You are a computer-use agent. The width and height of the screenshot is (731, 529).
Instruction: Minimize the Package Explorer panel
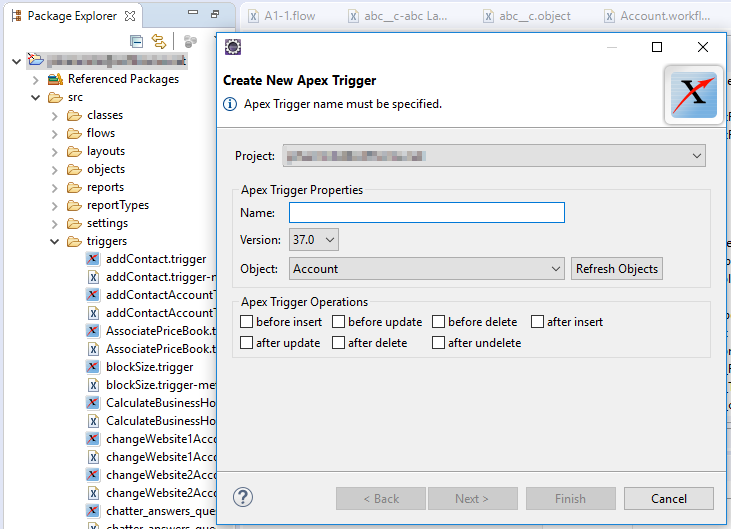pos(193,13)
